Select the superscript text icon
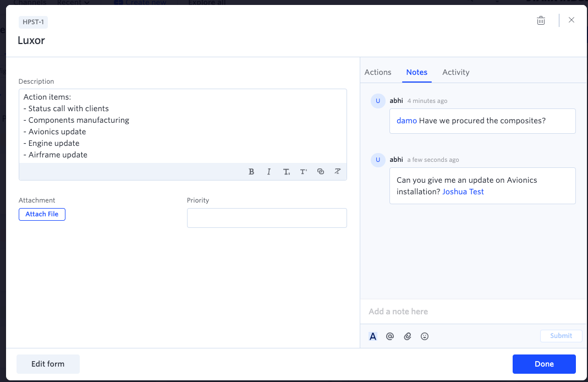 304,172
